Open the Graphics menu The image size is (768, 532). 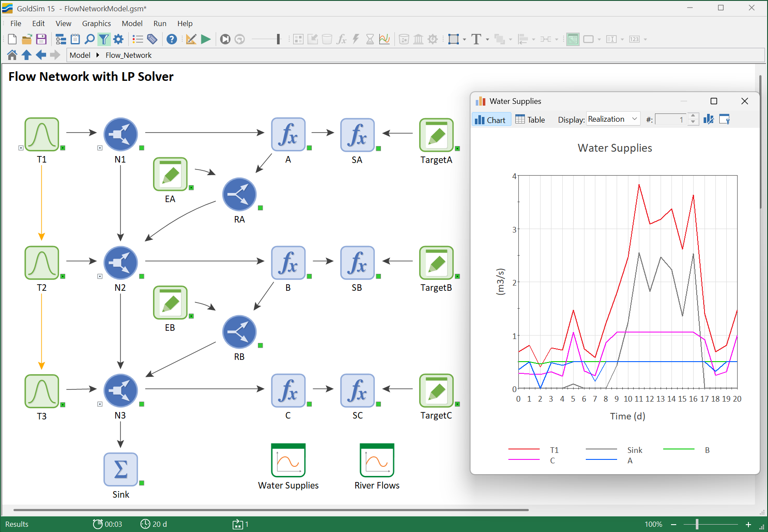click(96, 23)
